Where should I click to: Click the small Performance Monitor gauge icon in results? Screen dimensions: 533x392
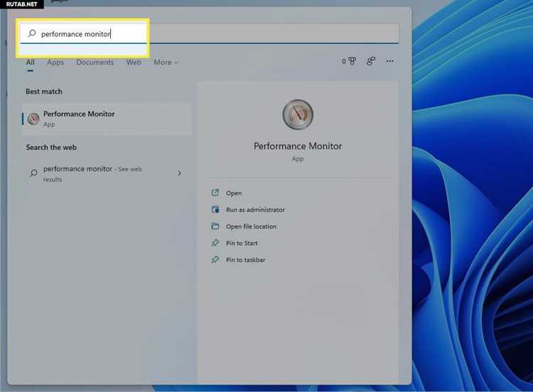33,119
